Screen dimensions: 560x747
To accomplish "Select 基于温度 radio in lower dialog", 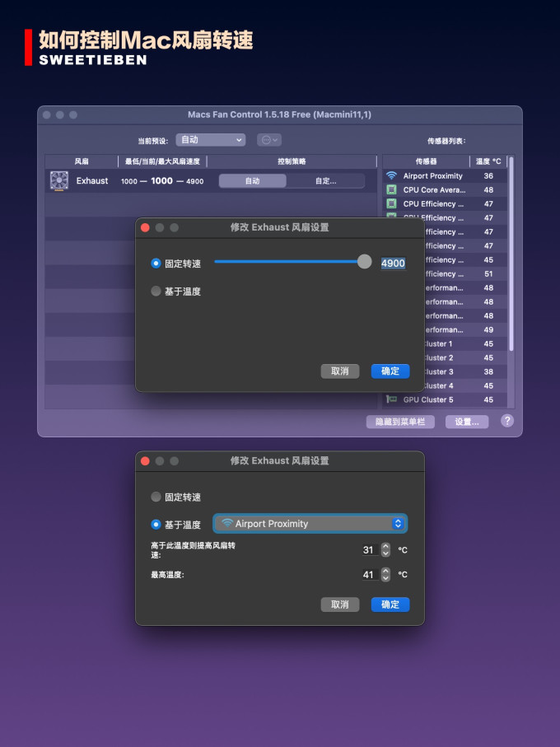I will tap(156, 525).
